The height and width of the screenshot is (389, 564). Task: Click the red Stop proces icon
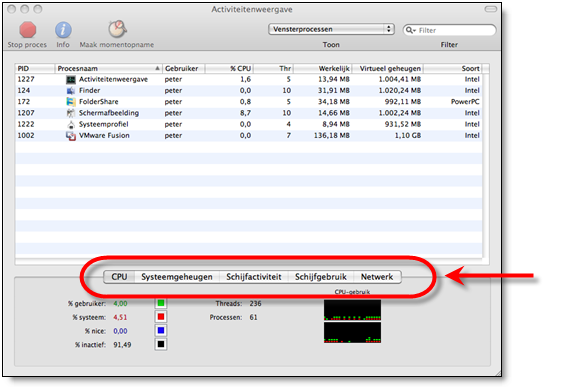[28, 30]
